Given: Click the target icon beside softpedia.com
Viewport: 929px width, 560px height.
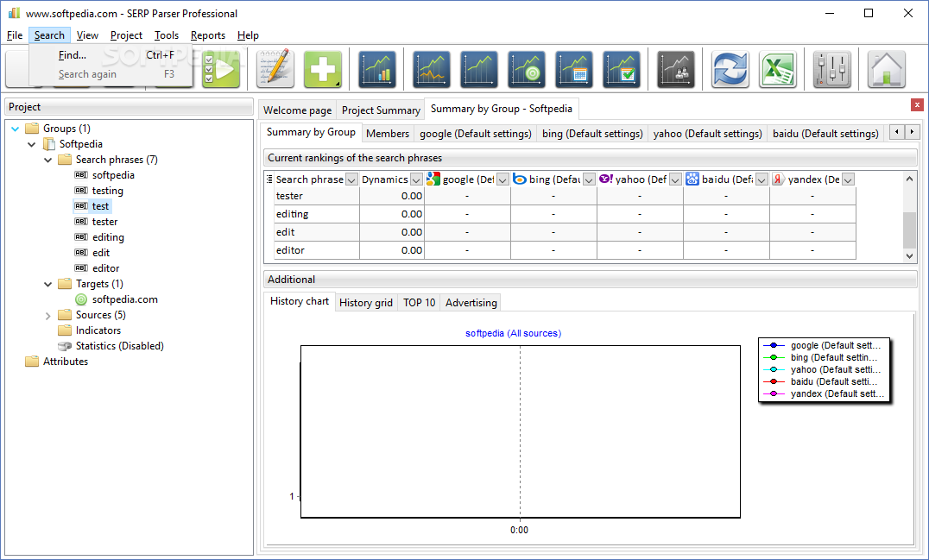Looking at the screenshot, I should coord(81,299).
